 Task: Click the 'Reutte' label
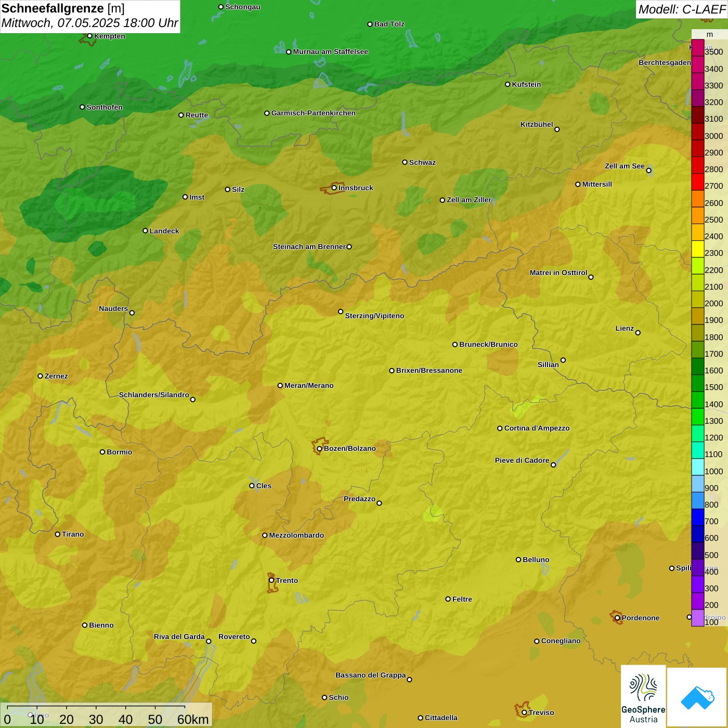[x=197, y=115]
